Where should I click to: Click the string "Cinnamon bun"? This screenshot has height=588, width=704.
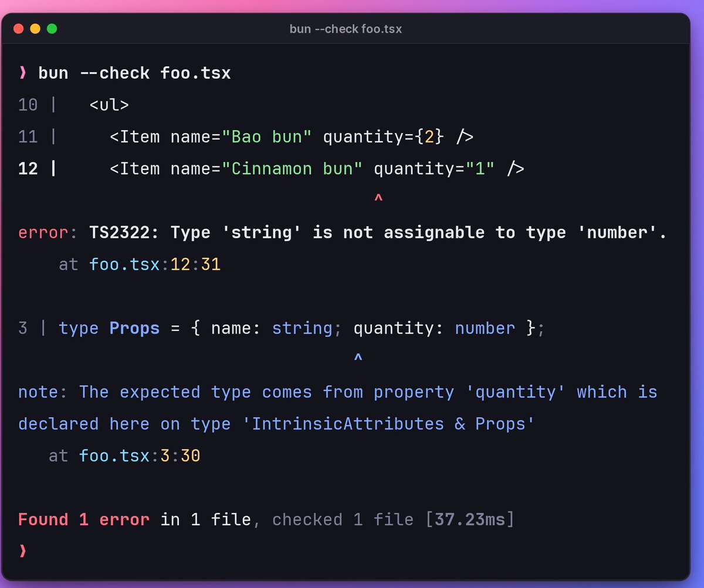point(292,169)
